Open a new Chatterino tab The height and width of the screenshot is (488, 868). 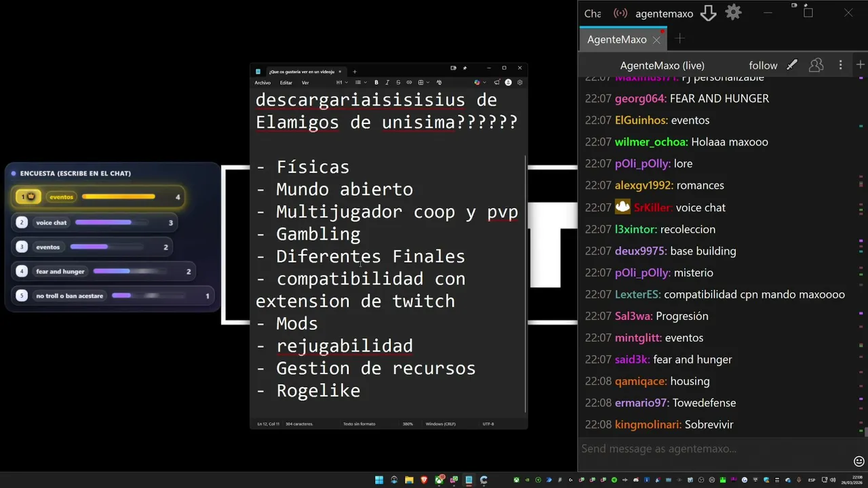tap(680, 39)
